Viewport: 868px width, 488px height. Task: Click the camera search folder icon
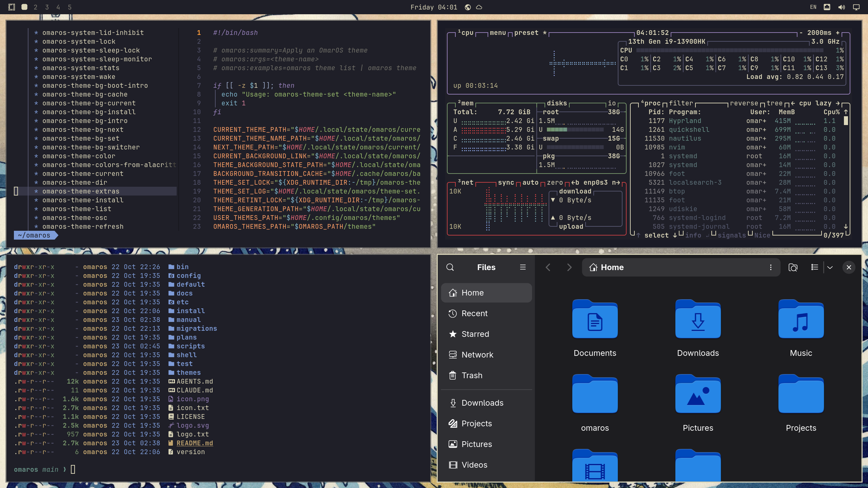[x=793, y=267]
